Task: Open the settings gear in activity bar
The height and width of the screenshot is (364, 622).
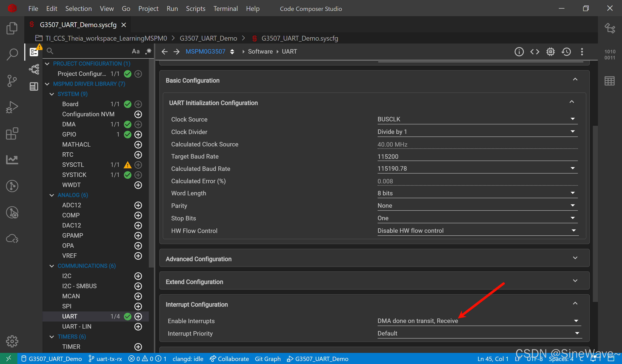Action: 12,341
